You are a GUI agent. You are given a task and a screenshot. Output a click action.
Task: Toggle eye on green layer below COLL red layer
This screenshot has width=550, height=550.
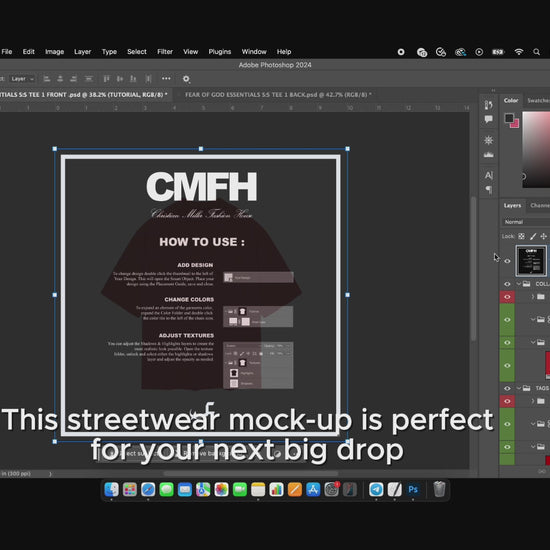pos(507,320)
